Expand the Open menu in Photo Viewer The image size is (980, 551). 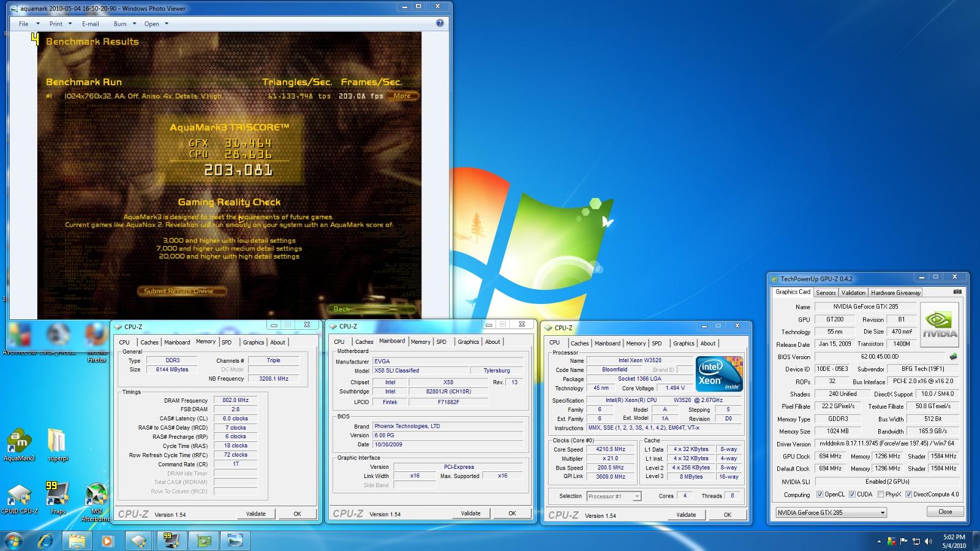tap(156, 24)
